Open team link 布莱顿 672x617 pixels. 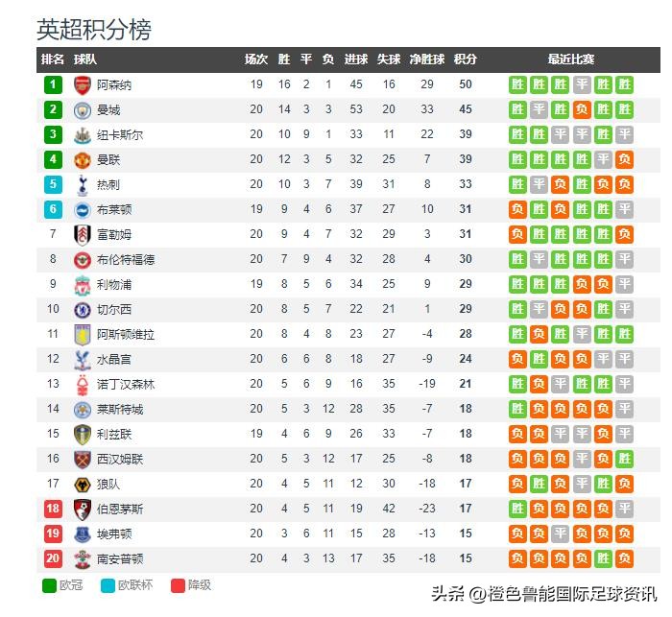point(114,209)
